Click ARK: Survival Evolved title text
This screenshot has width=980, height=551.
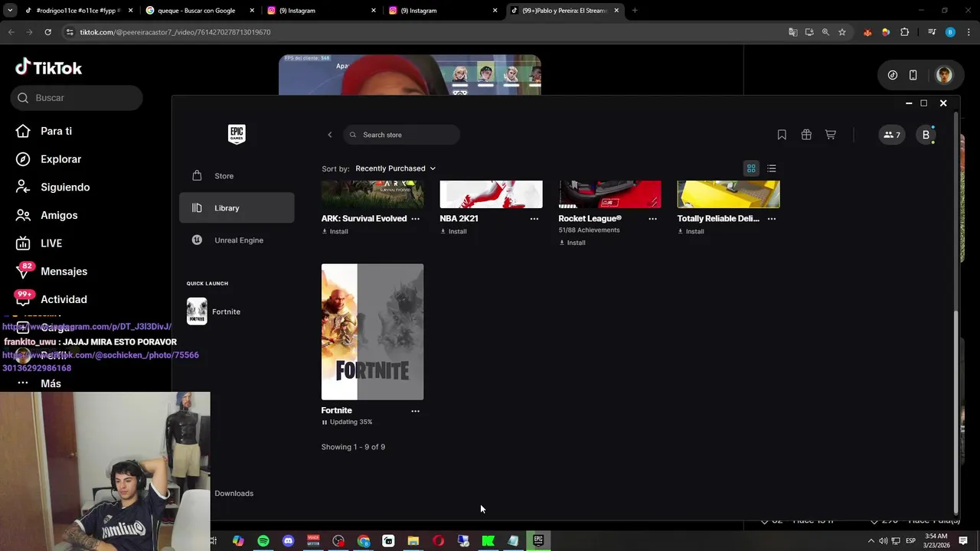(364, 219)
